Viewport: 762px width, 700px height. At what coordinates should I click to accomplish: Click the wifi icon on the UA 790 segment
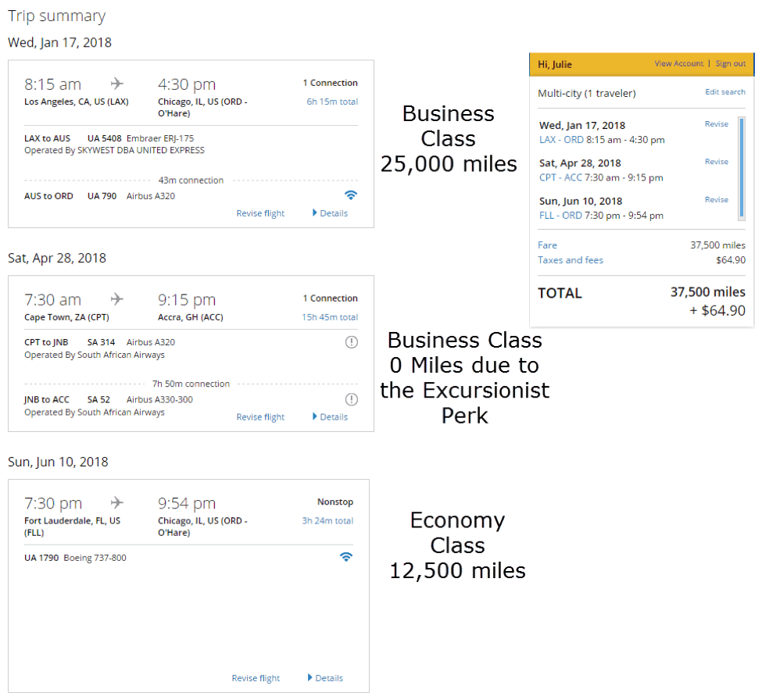(351, 195)
